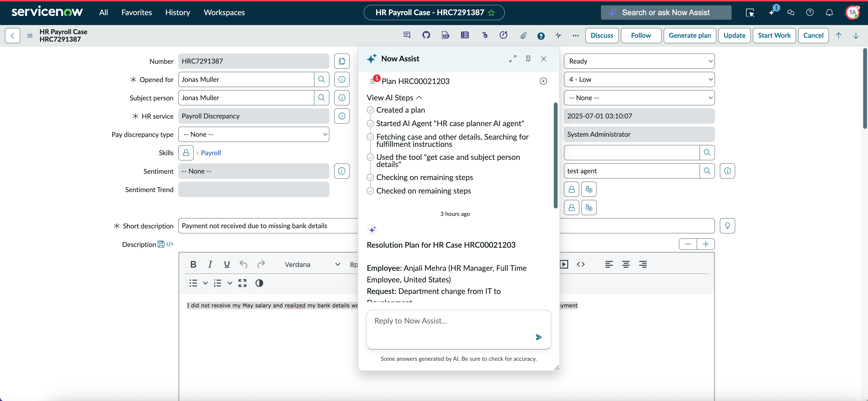
Task: Collapse the View AI Steps section
Action: click(394, 98)
